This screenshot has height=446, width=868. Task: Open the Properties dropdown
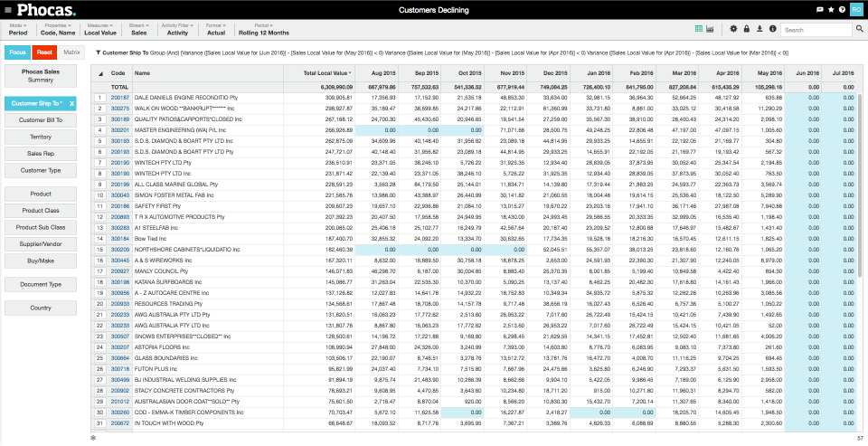pos(58,29)
